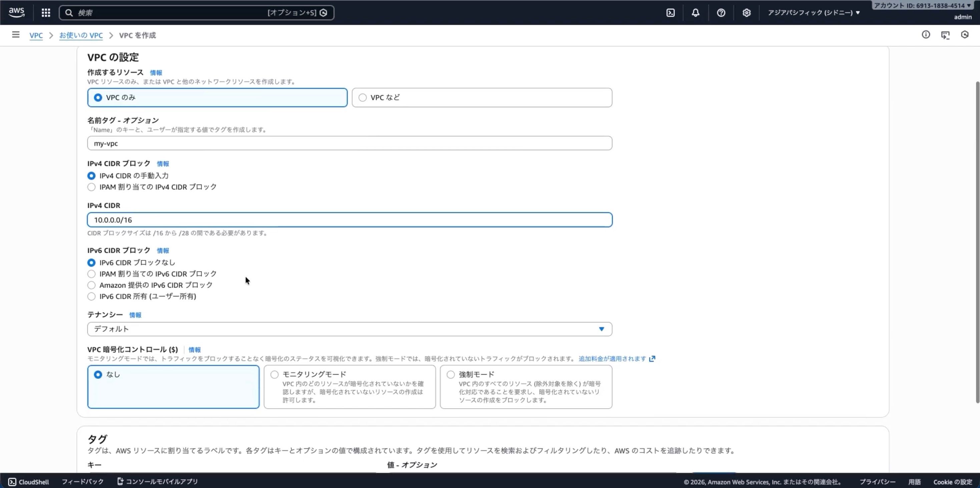Image resolution: width=980 pixels, height=488 pixels.
Task: Select IPAM 割り当ての IPv4 CIDR ブロック
Action: [x=91, y=187]
